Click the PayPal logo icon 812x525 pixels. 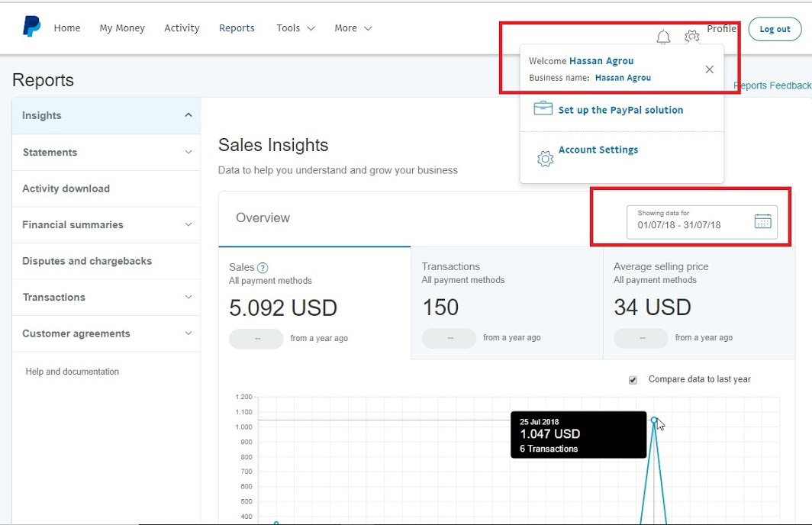[31, 27]
